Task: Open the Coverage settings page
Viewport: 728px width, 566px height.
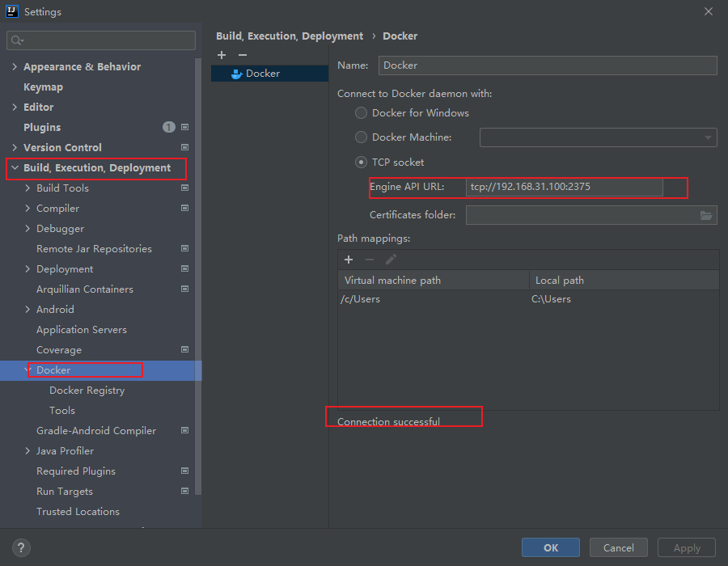Action: click(59, 350)
